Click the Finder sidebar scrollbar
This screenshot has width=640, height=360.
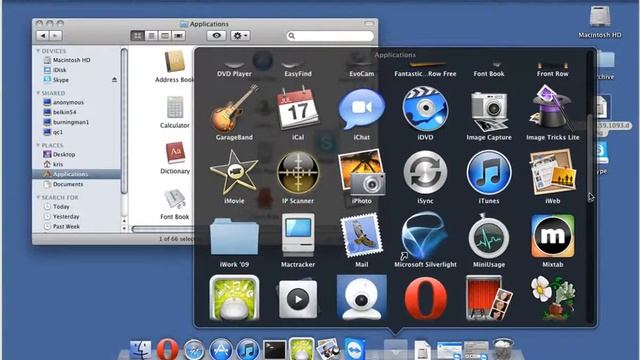click(x=124, y=121)
